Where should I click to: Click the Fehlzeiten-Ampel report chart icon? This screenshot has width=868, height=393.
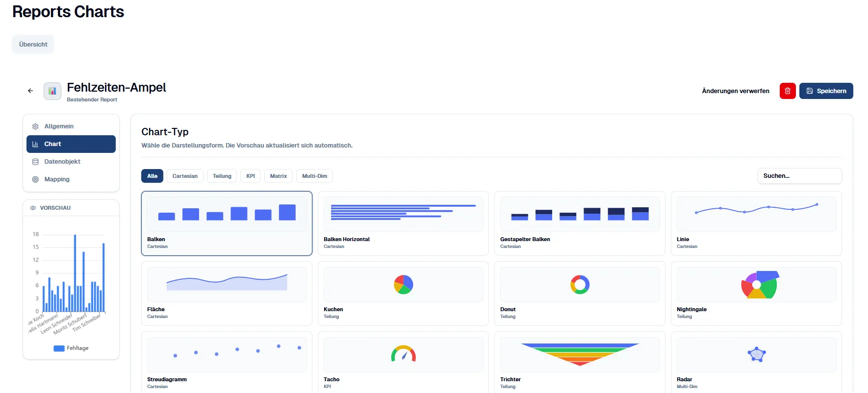[52, 91]
